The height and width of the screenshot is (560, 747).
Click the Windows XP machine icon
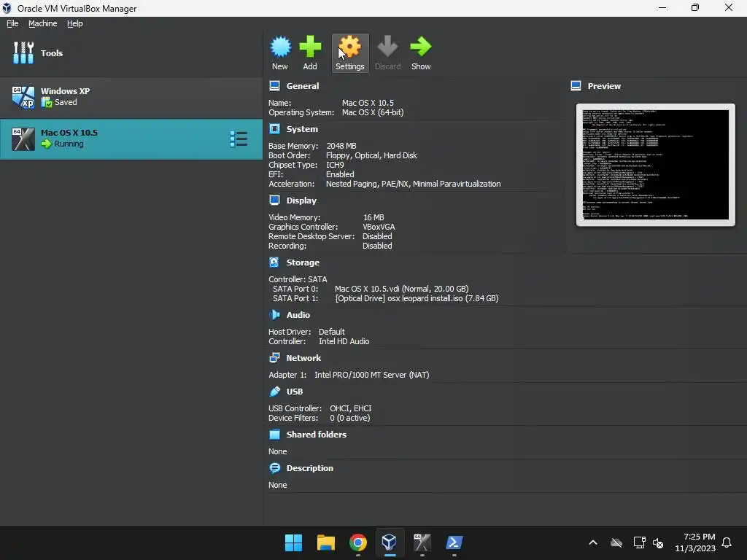click(23, 98)
